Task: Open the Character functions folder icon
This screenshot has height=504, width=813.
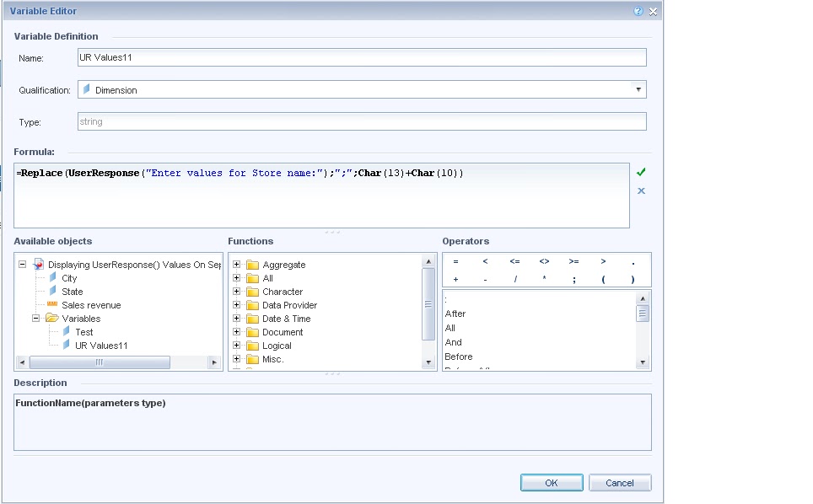Action: tap(251, 291)
